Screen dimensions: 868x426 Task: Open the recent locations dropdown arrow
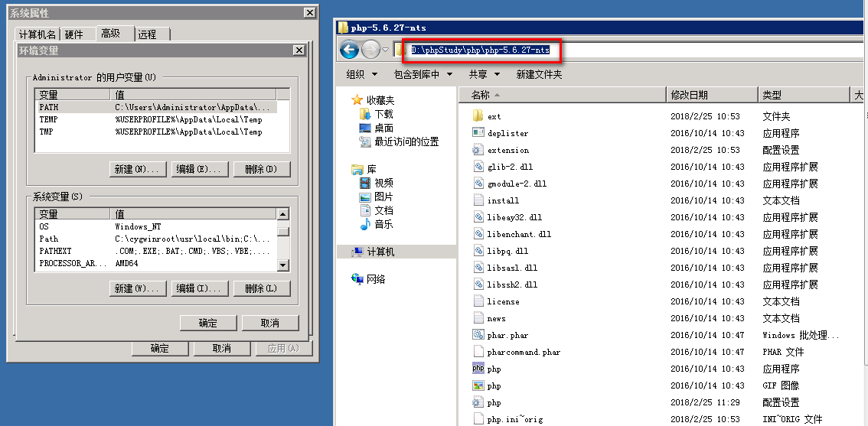click(386, 50)
